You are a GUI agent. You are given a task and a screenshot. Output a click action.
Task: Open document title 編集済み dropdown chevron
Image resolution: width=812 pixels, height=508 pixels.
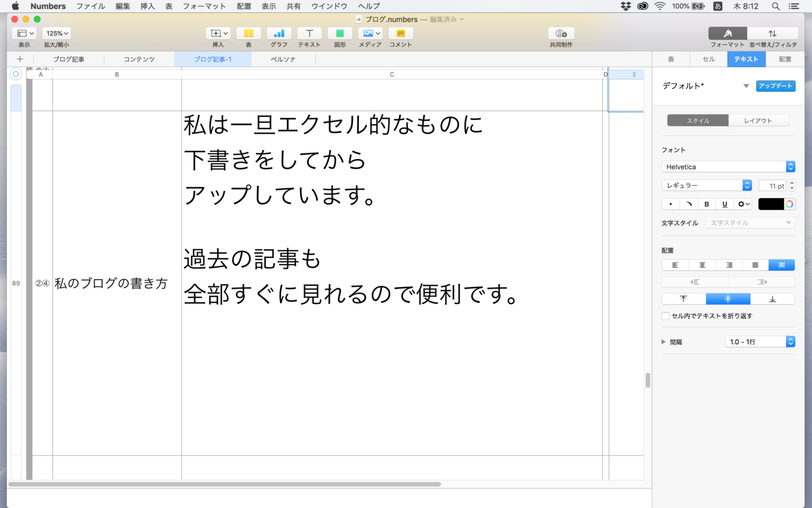click(x=462, y=19)
